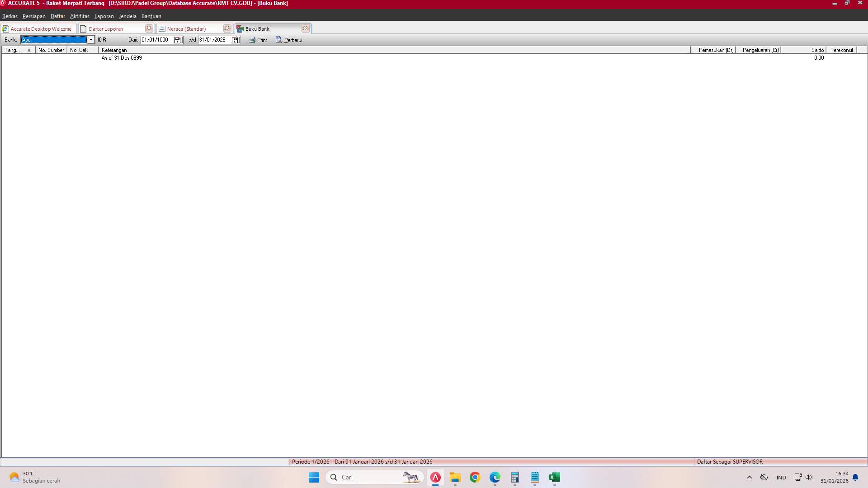Open the Laporan menu
Screen dimensions: 868x488
104,16
